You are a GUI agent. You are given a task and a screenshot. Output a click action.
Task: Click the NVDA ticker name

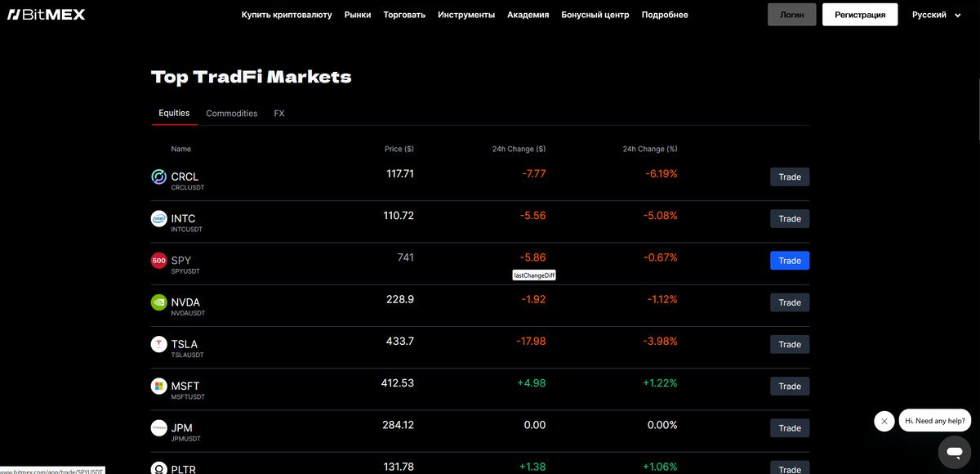(x=185, y=302)
